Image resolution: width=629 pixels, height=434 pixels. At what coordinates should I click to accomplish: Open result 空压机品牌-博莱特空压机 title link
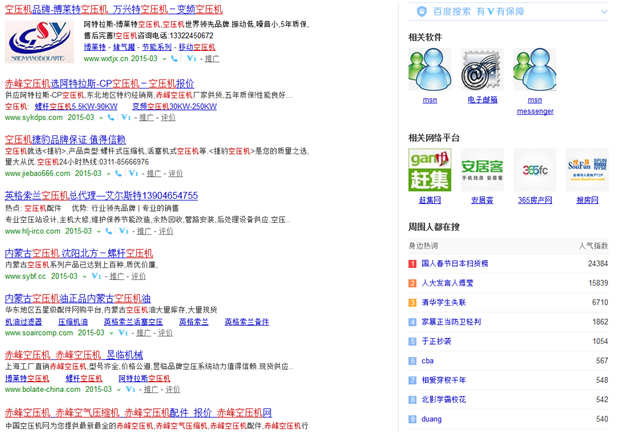click(x=114, y=9)
